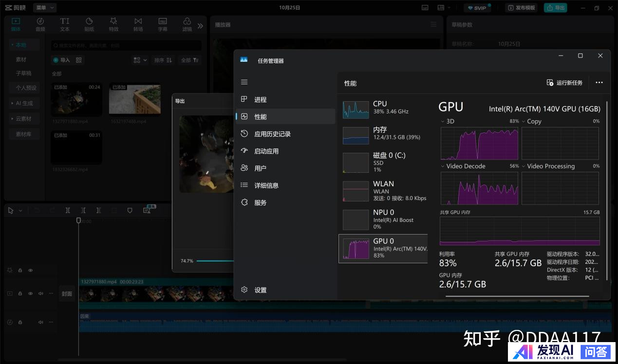Open more options on the audio track

(50, 322)
